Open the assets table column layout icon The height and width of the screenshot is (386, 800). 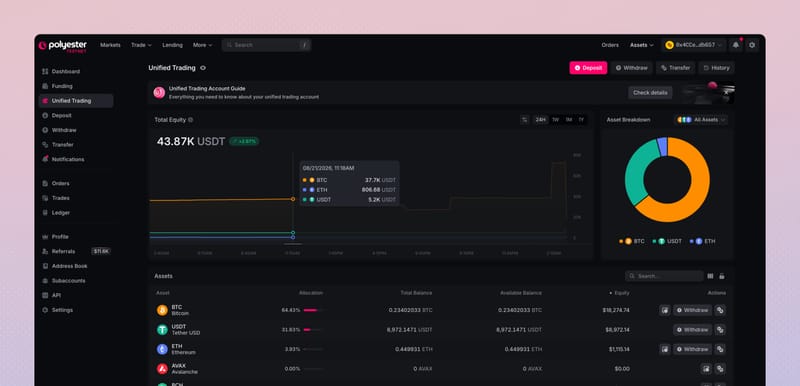pyautogui.click(x=710, y=276)
